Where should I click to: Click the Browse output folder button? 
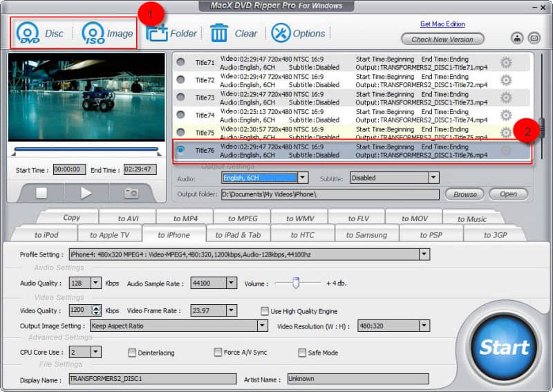[x=465, y=194]
